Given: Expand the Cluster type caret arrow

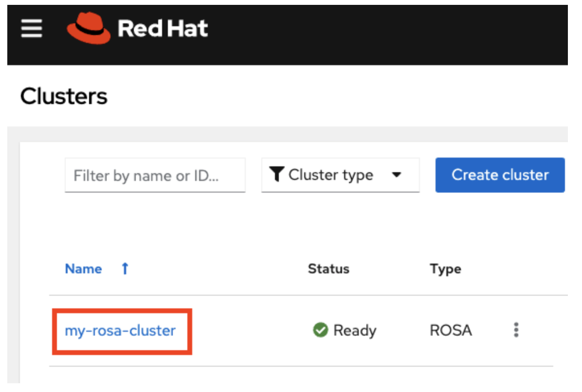Looking at the screenshot, I should [x=397, y=175].
